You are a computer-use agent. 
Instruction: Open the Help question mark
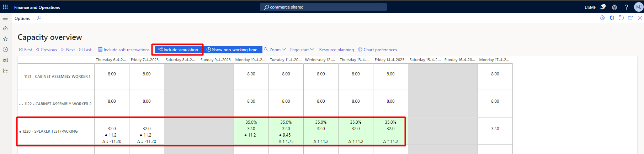(x=627, y=7)
